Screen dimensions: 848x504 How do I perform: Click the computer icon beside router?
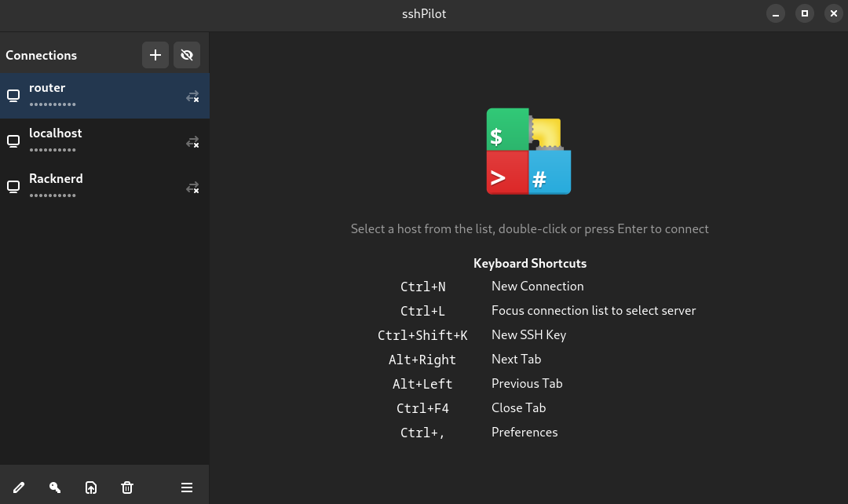click(x=13, y=95)
